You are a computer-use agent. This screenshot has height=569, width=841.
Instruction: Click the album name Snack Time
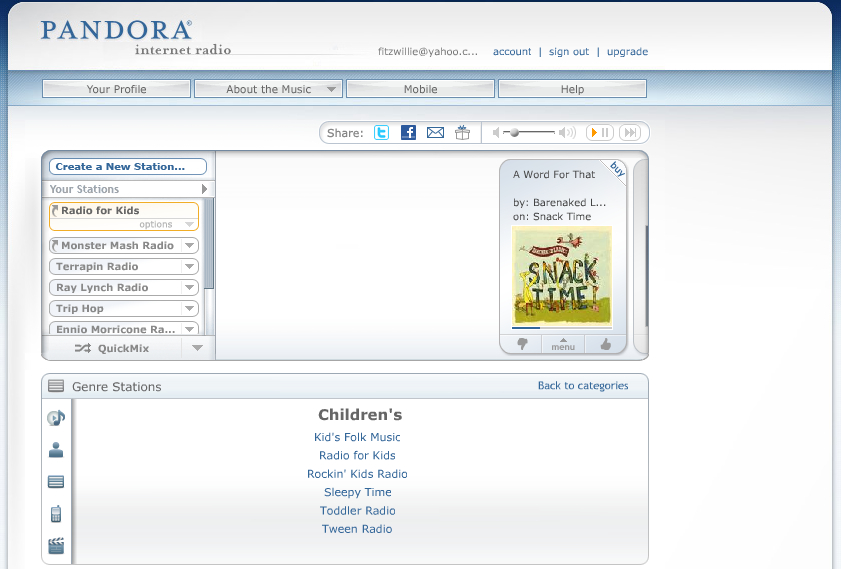pos(562,216)
